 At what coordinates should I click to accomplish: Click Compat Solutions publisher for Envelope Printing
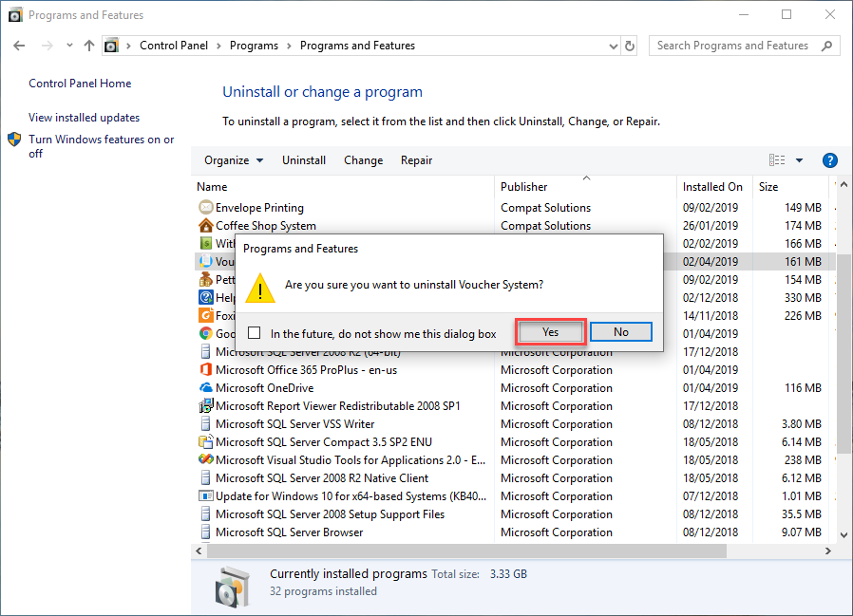pyautogui.click(x=545, y=208)
